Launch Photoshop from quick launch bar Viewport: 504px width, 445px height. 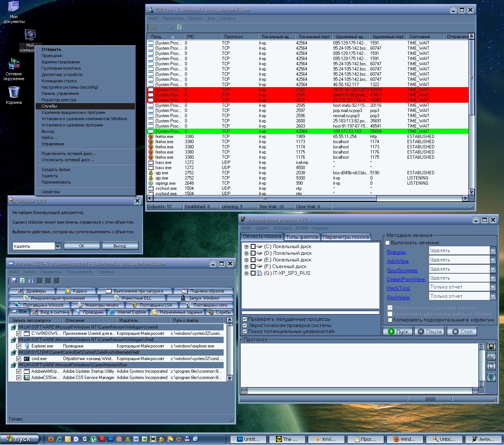click(111, 439)
